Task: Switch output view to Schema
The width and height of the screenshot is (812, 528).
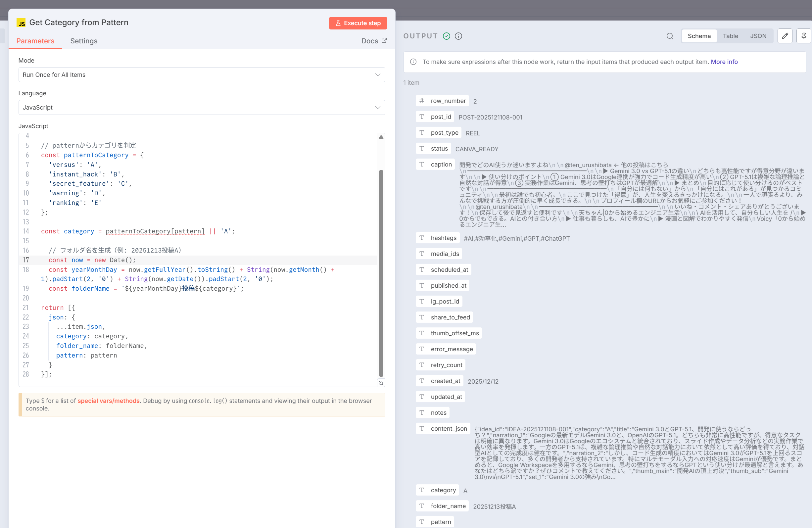Action: [699, 36]
